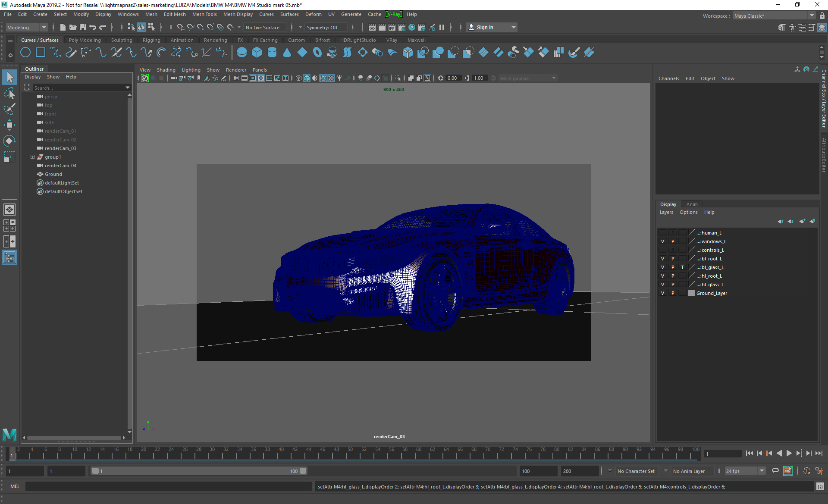828x504 pixels.
Task: Create a NURBS cylinder from shelf
Action: 272,53
